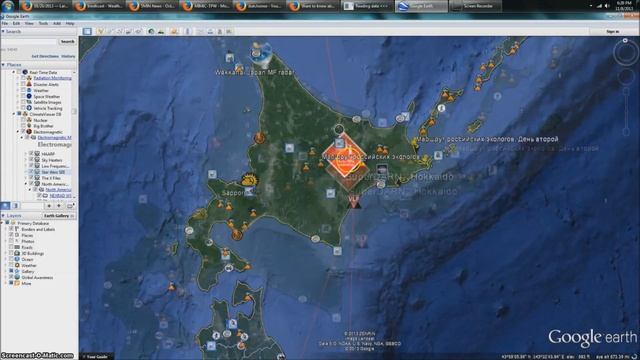The height and width of the screenshot is (360, 640).
Task: Click the History link
Action: pos(68,56)
